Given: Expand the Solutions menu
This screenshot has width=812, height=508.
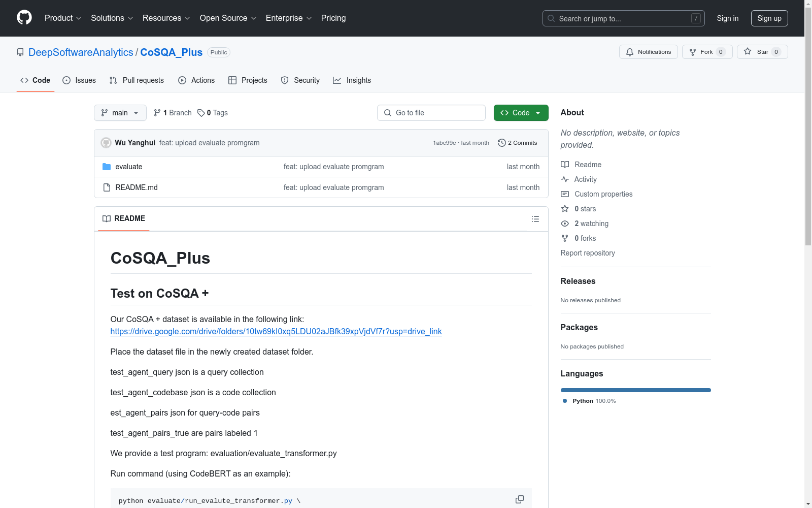Looking at the screenshot, I should pos(112,18).
